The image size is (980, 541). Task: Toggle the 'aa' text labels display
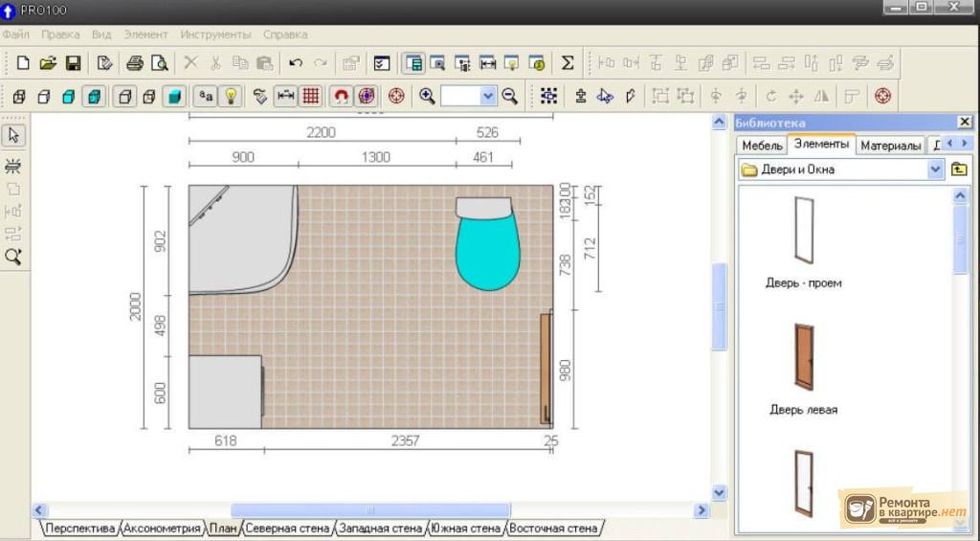tap(206, 97)
